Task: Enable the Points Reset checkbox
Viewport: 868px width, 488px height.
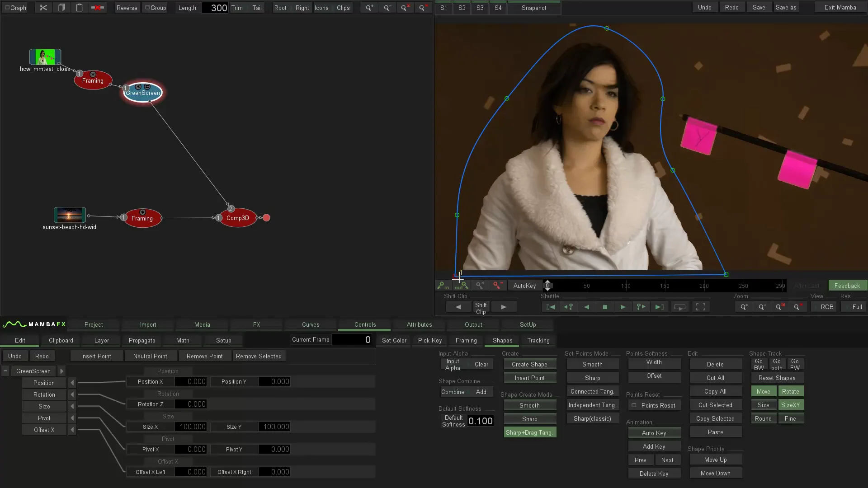Action: click(x=634, y=405)
